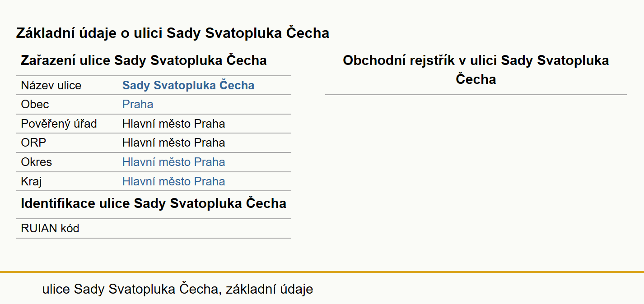
Task: Select the Okres row label
Action: pos(36,162)
